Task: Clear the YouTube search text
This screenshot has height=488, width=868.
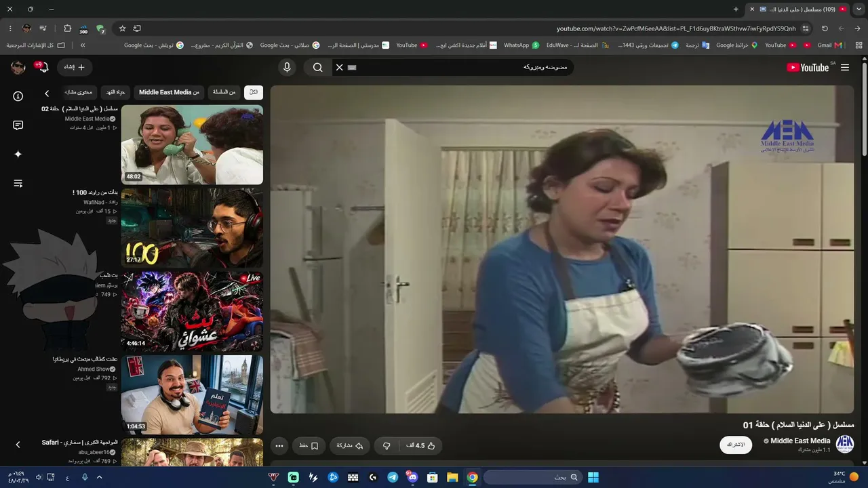Action: (340, 67)
